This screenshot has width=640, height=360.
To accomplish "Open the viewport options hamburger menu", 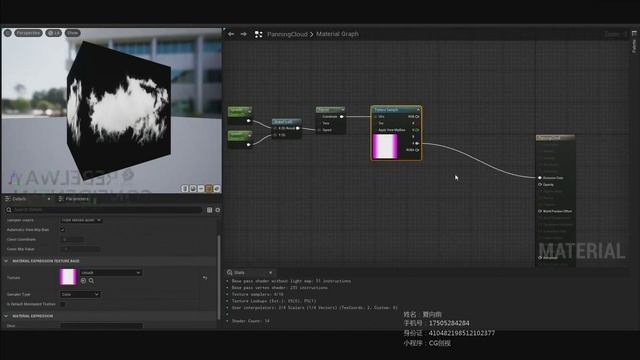I will click(8, 33).
